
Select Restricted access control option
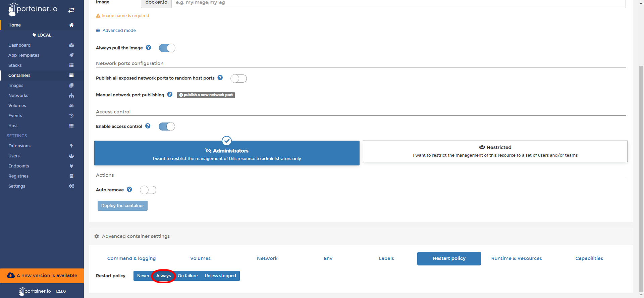click(495, 151)
